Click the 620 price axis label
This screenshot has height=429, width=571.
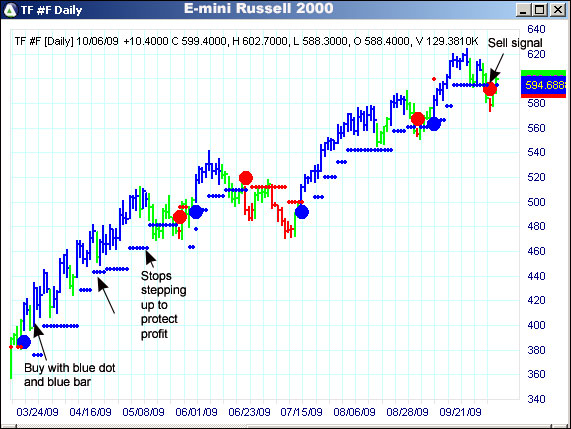point(536,54)
